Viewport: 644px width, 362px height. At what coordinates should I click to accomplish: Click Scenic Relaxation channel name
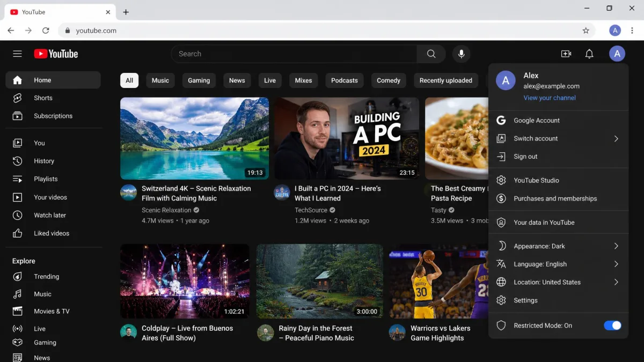coord(166,210)
